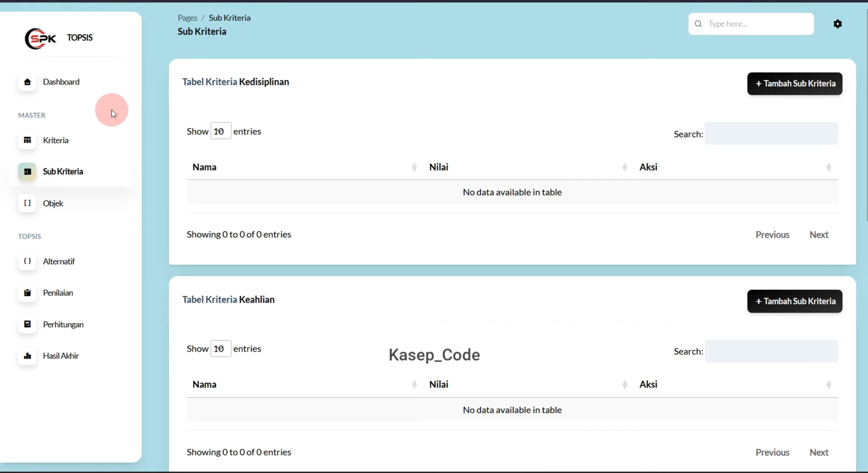
Task: Sort Kedisiplinan table by Aksi arrows
Action: (829, 167)
